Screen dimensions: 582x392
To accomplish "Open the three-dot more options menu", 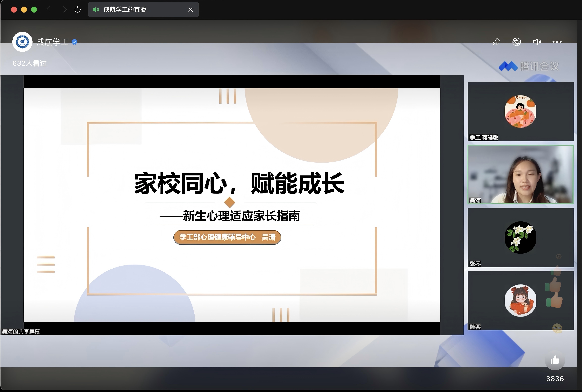I will (557, 42).
